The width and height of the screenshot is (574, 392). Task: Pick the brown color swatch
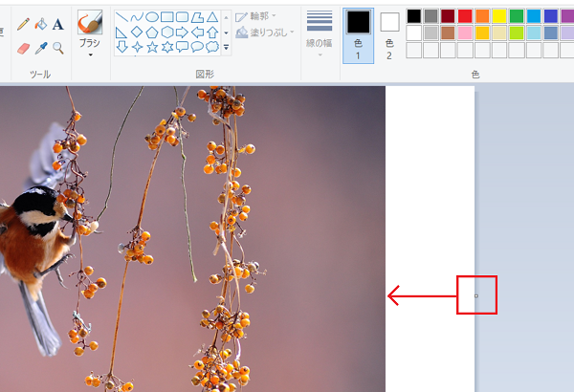pyautogui.click(x=448, y=33)
